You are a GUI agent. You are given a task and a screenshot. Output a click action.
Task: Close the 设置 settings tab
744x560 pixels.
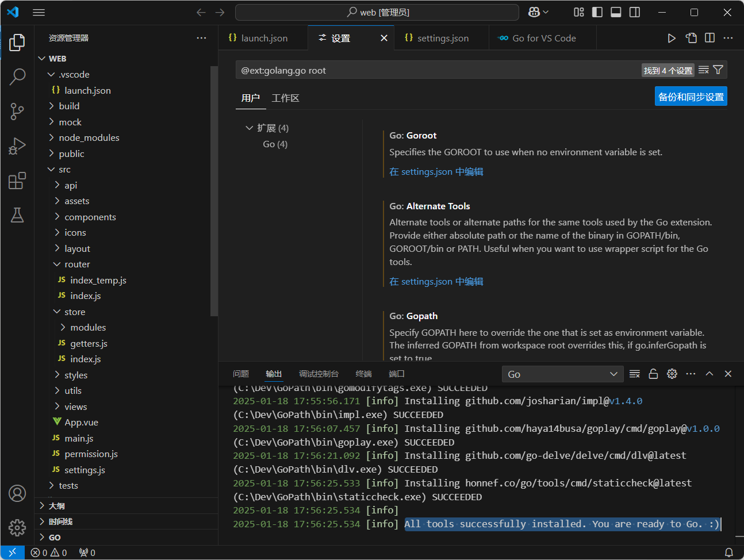(x=384, y=38)
